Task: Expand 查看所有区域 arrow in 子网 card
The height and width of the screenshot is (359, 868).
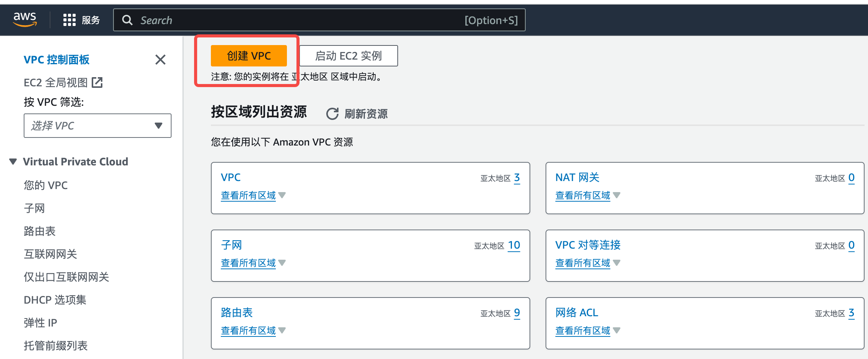Action: click(282, 263)
